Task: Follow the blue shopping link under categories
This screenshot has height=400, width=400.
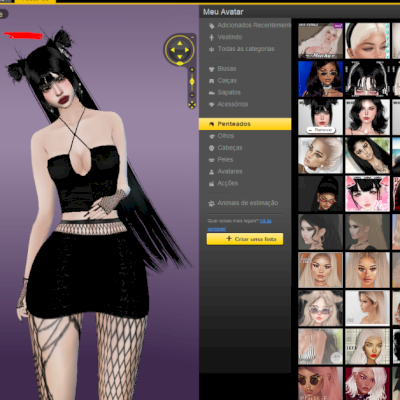Action: click(x=265, y=221)
